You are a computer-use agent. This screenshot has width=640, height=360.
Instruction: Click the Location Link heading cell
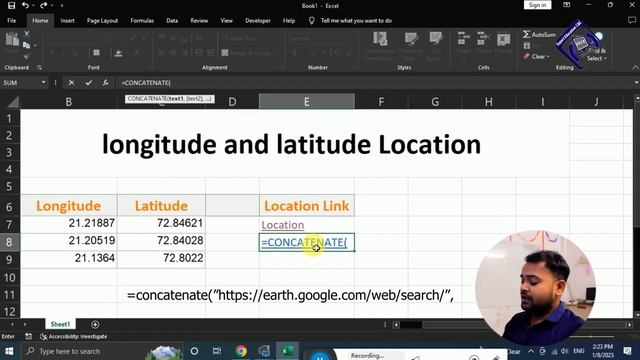click(x=307, y=206)
